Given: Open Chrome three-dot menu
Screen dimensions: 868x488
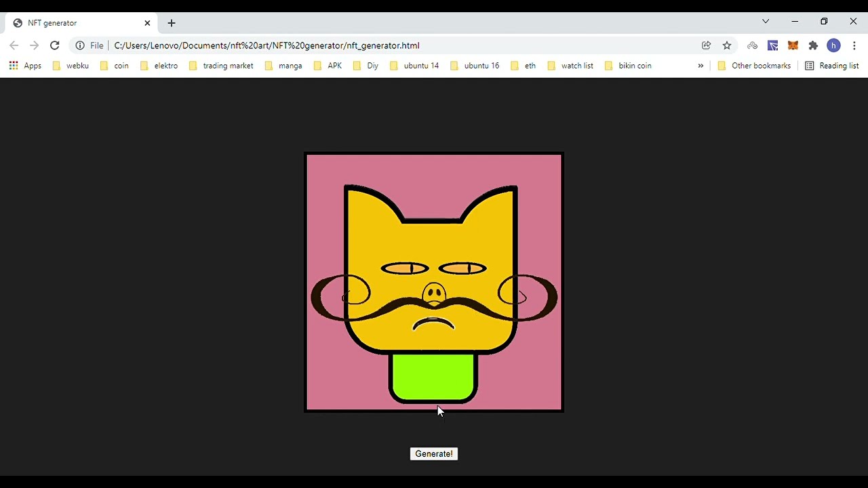Looking at the screenshot, I should (x=854, y=45).
